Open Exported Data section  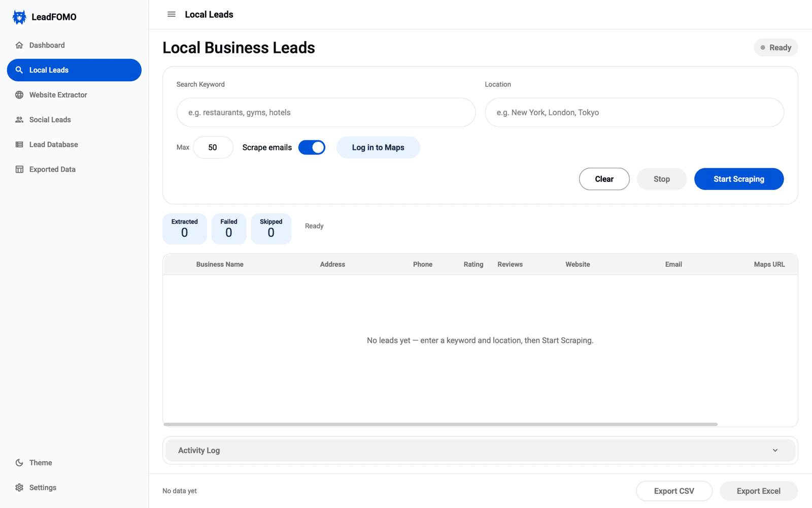click(74, 170)
